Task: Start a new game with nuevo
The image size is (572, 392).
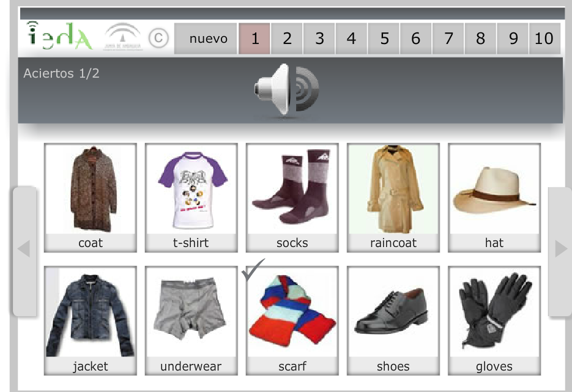Action: [206, 39]
